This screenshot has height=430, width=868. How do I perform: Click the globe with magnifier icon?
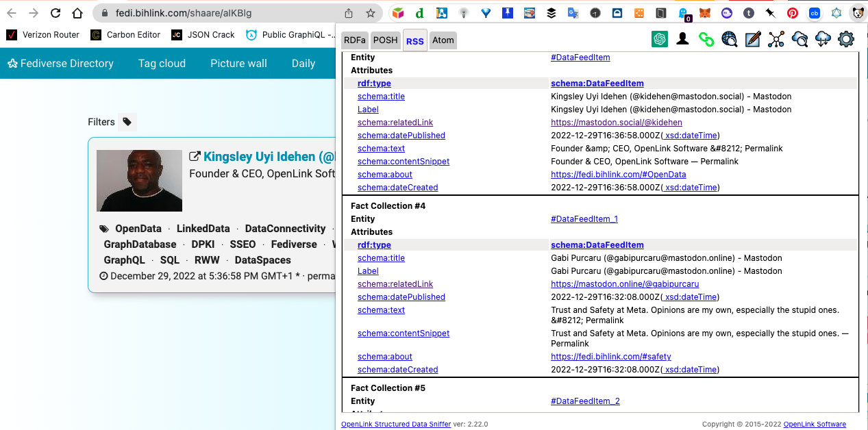click(x=730, y=40)
